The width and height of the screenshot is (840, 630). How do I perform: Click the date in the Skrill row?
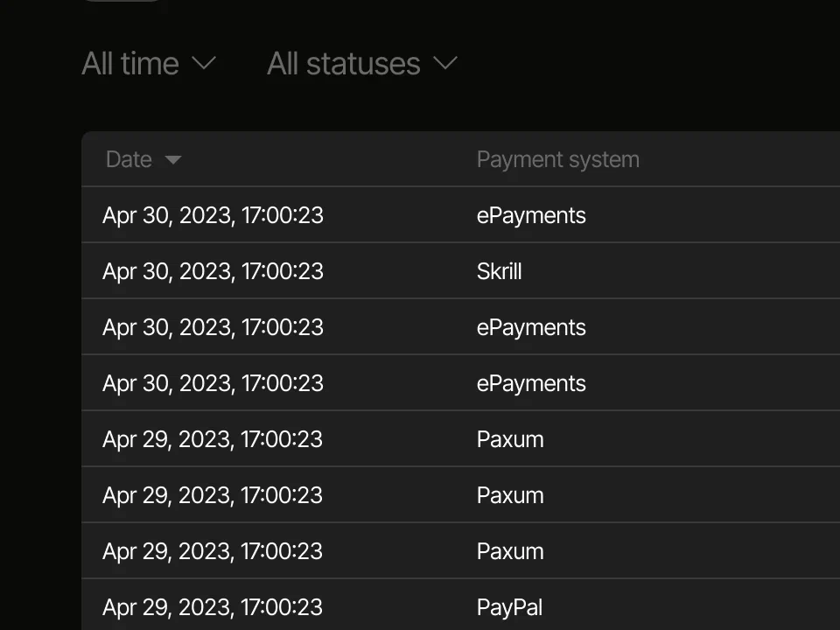pyautogui.click(x=213, y=271)
